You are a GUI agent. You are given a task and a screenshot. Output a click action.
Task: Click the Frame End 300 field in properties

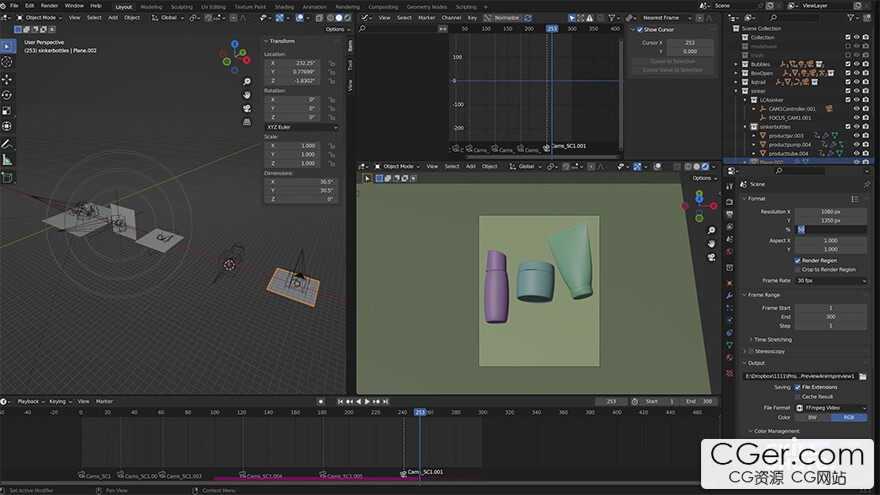(x=831, y=317)
